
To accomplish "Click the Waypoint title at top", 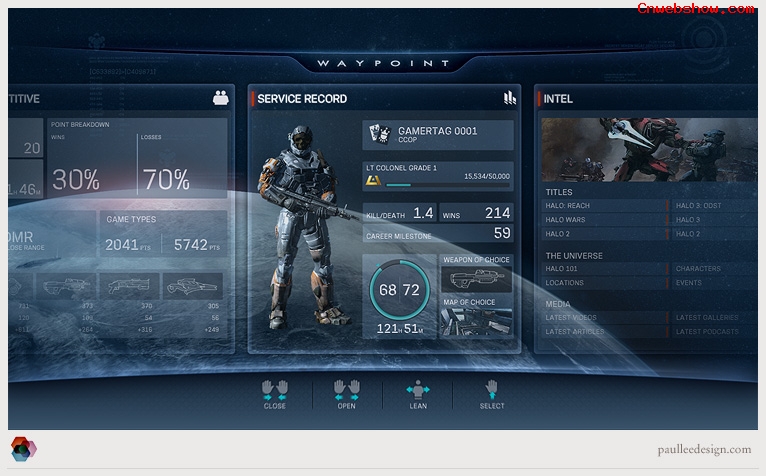I will pyautogui.click(x=383, y=63).
